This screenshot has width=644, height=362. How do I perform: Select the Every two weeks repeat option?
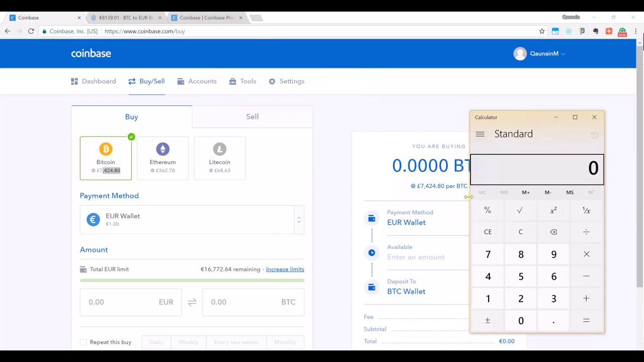pyautogui.click(x=236, y=342)
